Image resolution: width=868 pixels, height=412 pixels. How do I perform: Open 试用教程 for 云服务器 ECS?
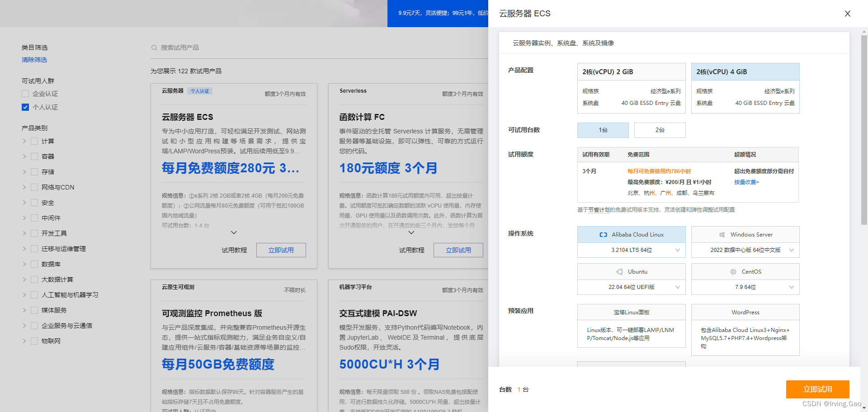coord(234,250)
